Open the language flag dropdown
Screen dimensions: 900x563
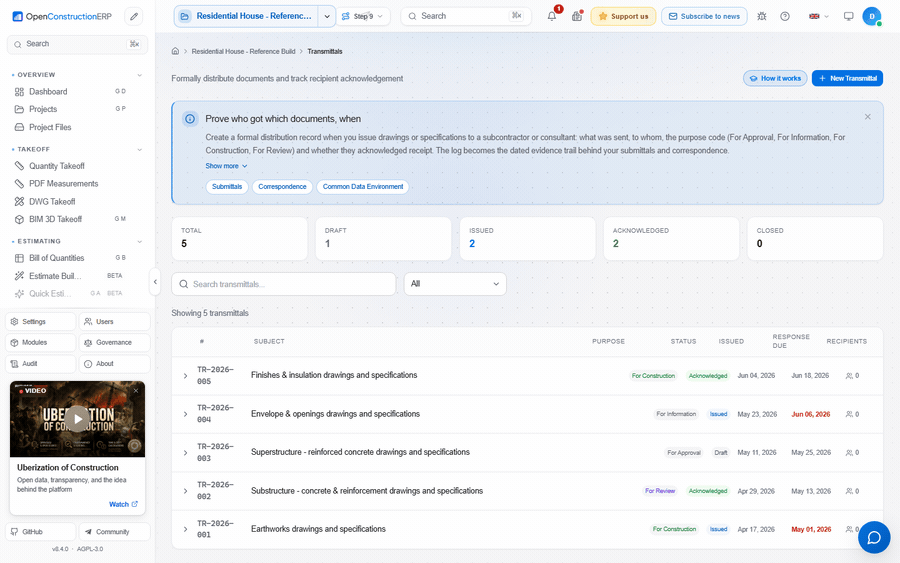pyautogui.click(x=818, y=16)
